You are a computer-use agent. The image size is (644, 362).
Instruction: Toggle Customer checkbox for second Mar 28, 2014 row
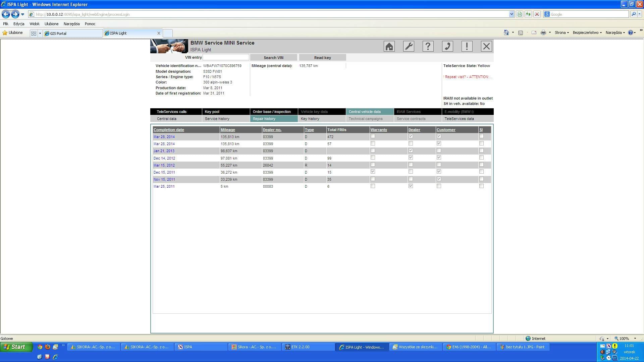pyautogui.click(x=439, y=143)
